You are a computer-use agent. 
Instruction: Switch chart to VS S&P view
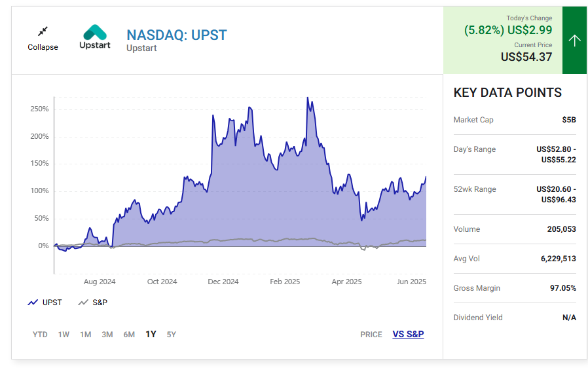click(408, 334)
